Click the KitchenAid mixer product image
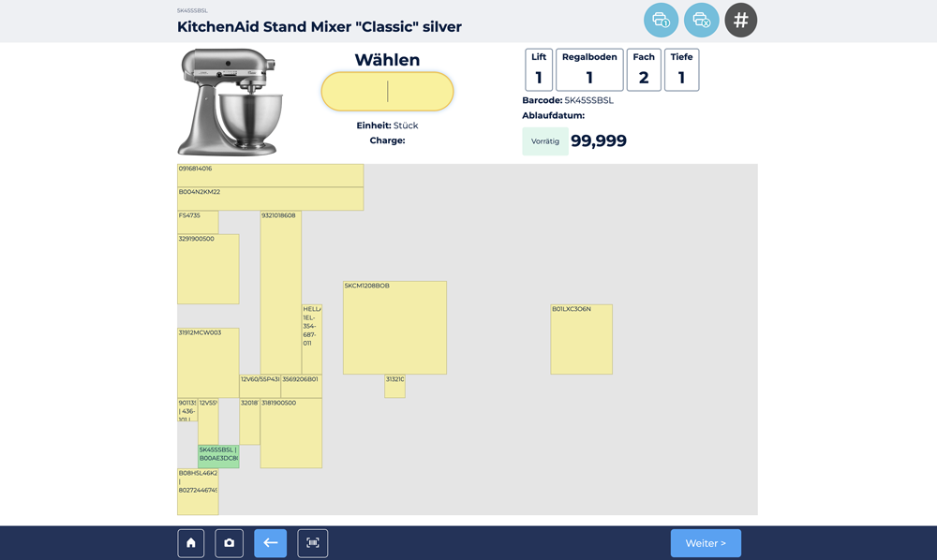The width and height of the screenshot is (937, 560). [231, 102]
